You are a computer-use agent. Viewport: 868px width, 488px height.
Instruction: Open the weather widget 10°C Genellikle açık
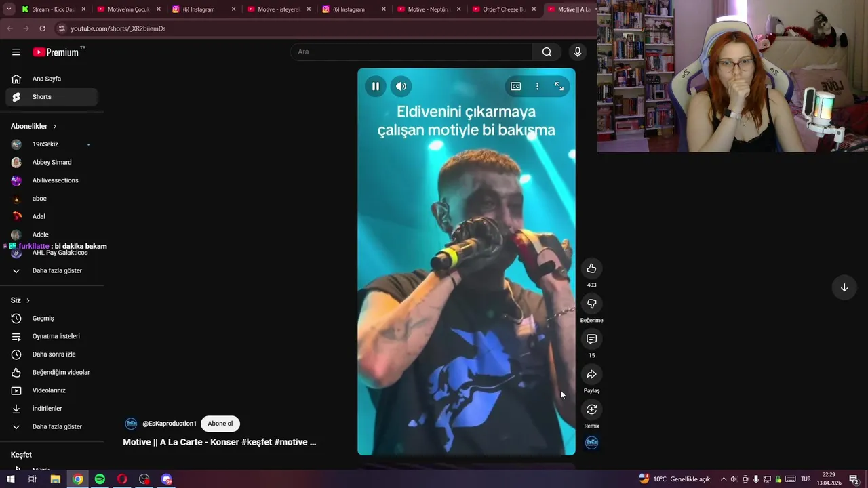[675, 479]
